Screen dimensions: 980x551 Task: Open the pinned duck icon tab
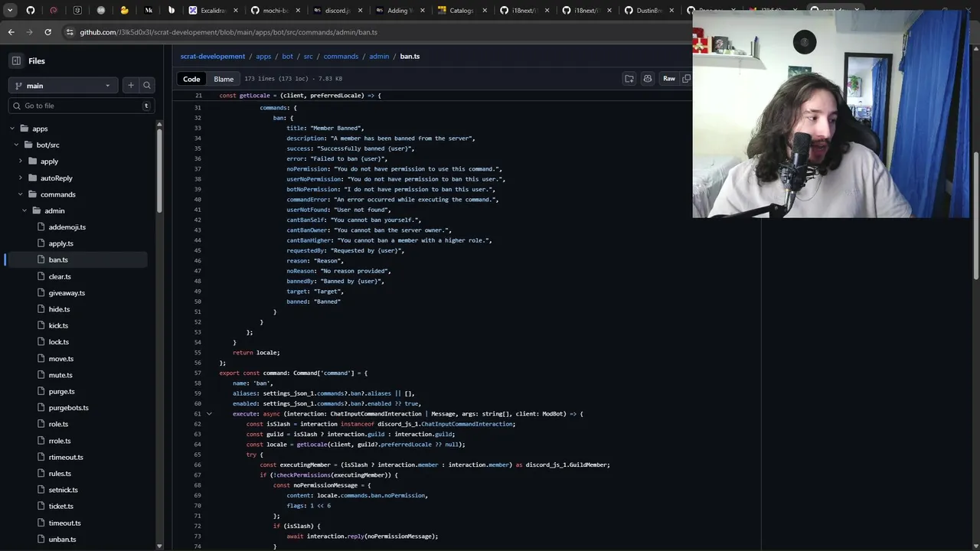[124, 11]
